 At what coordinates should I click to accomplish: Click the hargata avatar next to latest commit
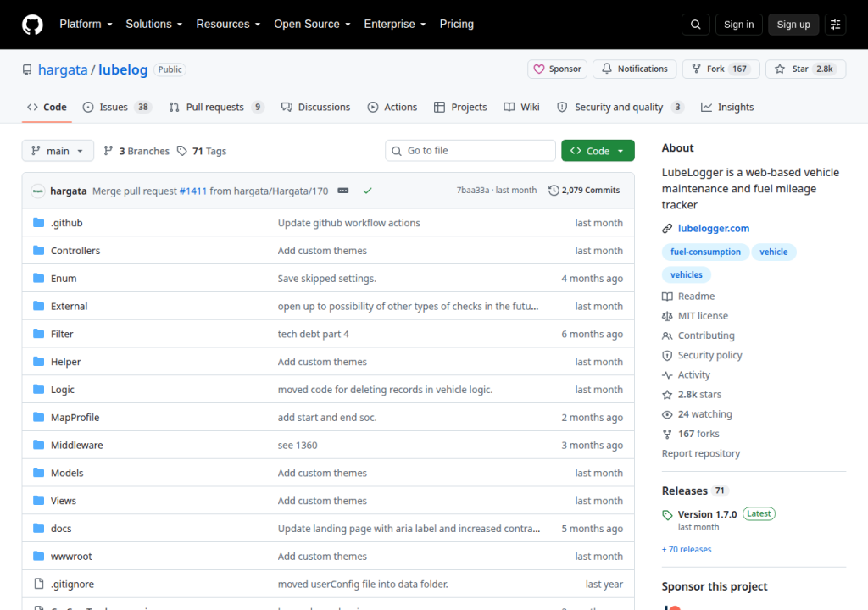(x=37, y=191)
